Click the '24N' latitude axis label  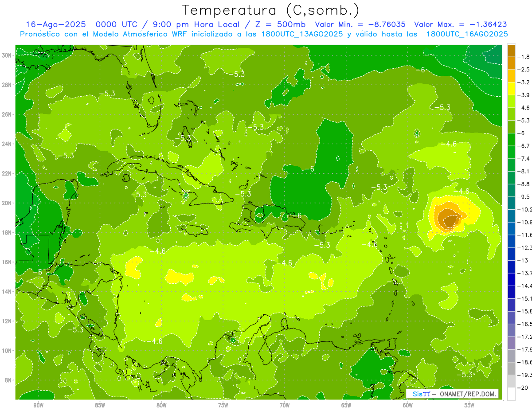(x=7, y=144)
